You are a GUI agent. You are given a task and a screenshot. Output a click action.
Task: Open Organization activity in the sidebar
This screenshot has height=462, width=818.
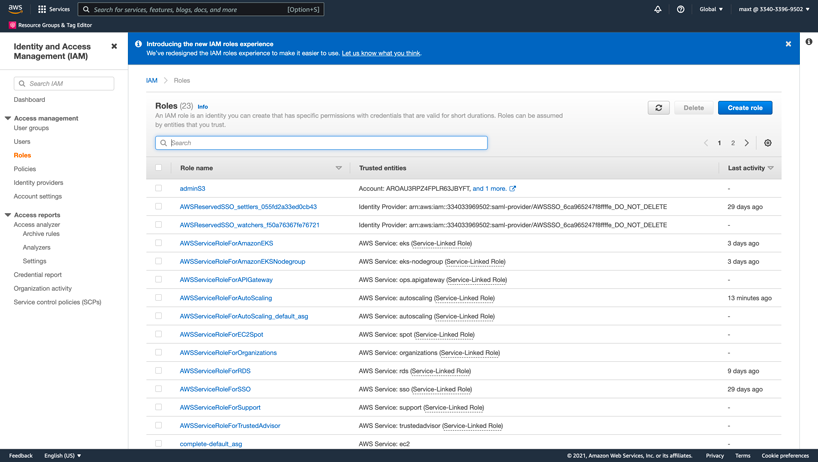tap(43, 289)
